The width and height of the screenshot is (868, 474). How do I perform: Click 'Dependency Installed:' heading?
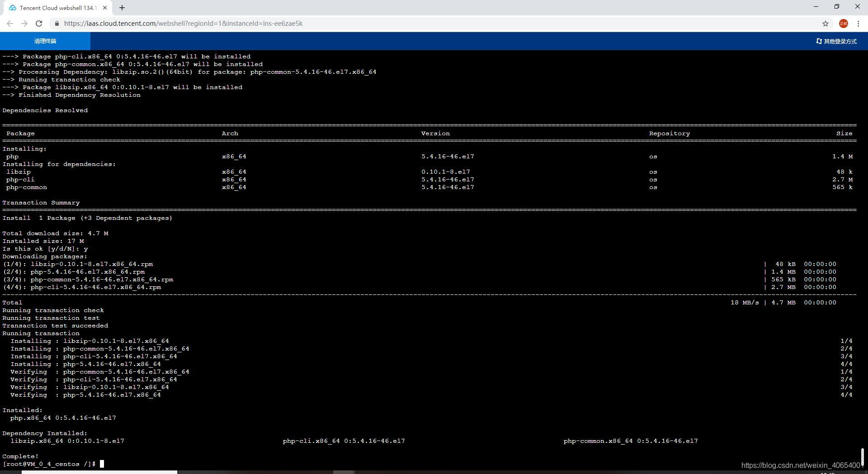click(45, 433)
